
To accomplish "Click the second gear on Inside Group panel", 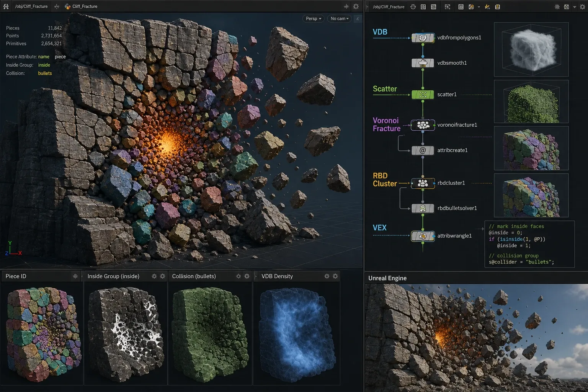I will point(163,276).
